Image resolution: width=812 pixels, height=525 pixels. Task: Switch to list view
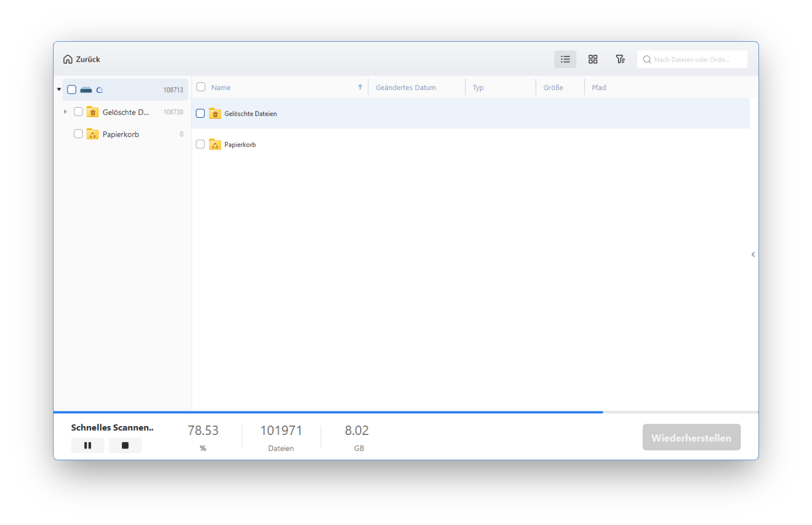click(x=565, y=59)
